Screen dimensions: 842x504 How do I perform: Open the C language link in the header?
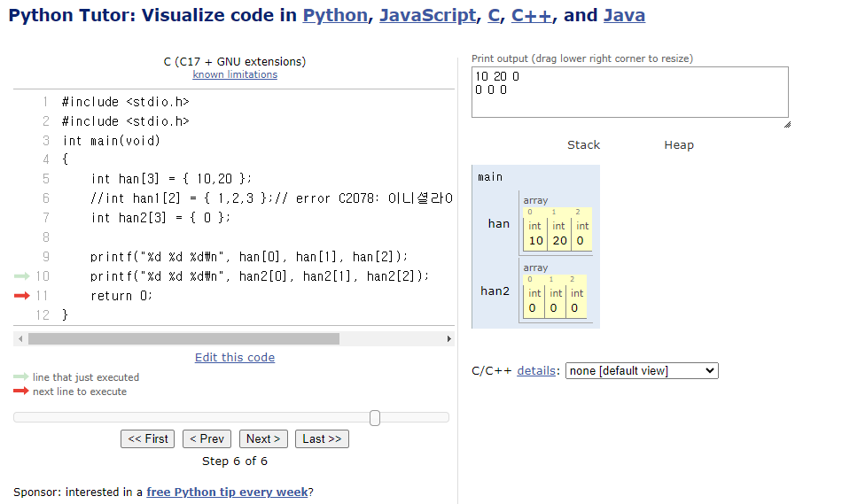click(x=494, y=15)
